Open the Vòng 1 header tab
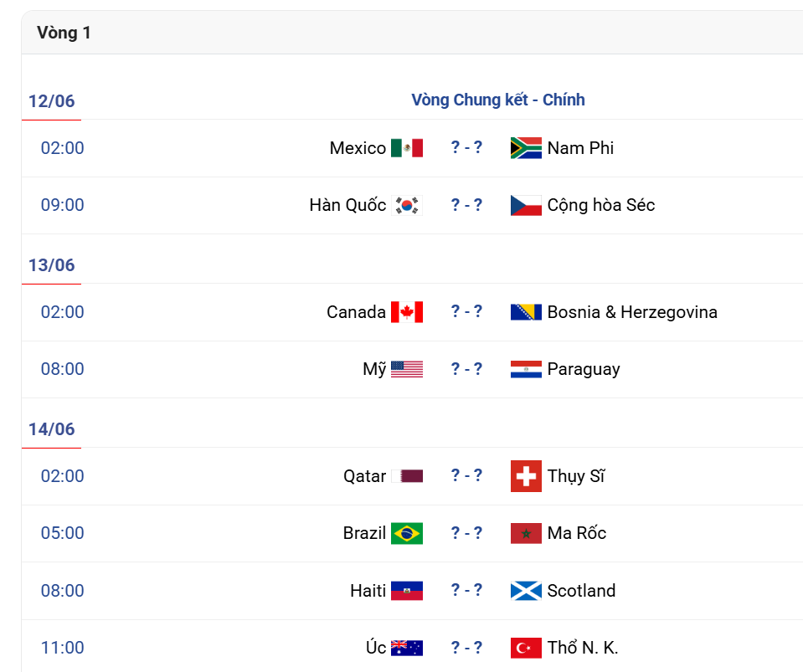Viewport: 803px width, 672px height. 64,33
